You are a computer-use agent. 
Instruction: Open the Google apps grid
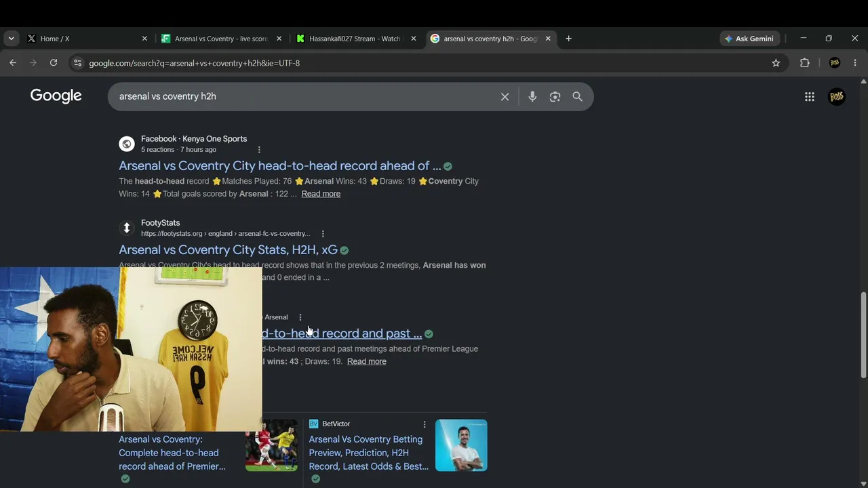[810, 97]
